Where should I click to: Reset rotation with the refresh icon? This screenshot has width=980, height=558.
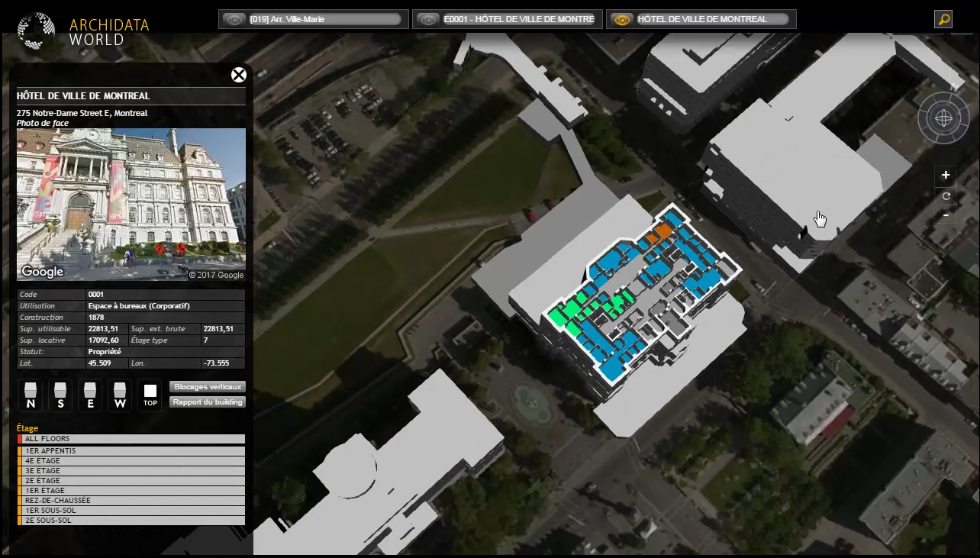coord(946,195)
